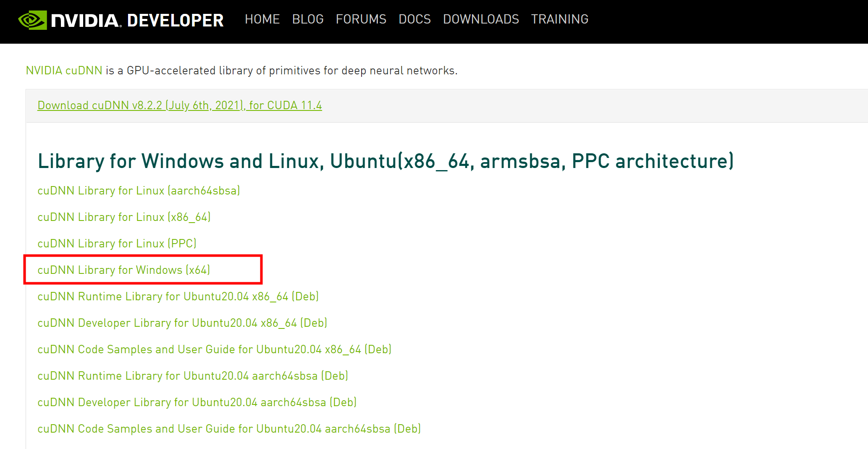Select DOCS in the navigation bar
This screenshot has width=868, height=449.
click(x=414, y=19)
